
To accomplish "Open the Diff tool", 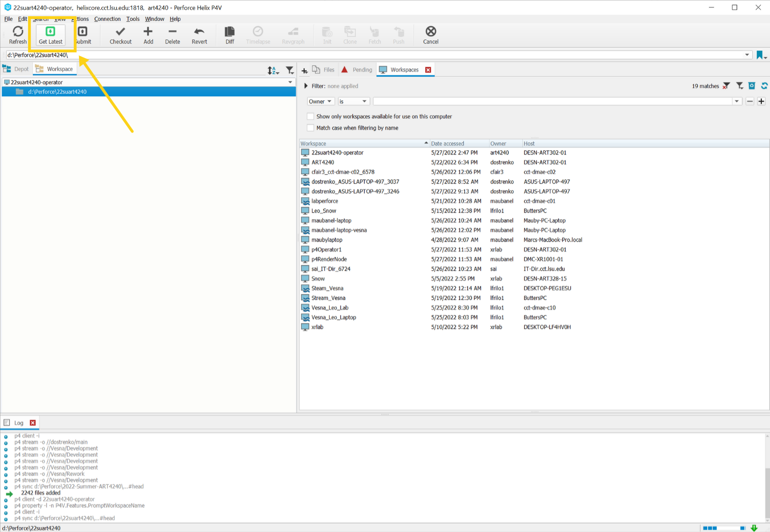I will point(230,35).
